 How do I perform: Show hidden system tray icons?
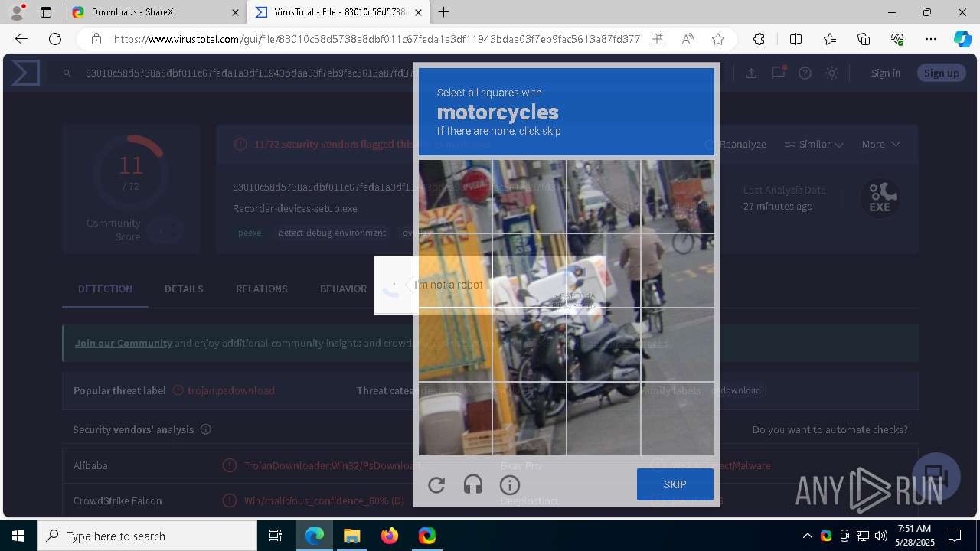pyautogui.click(x=807, y=536)
